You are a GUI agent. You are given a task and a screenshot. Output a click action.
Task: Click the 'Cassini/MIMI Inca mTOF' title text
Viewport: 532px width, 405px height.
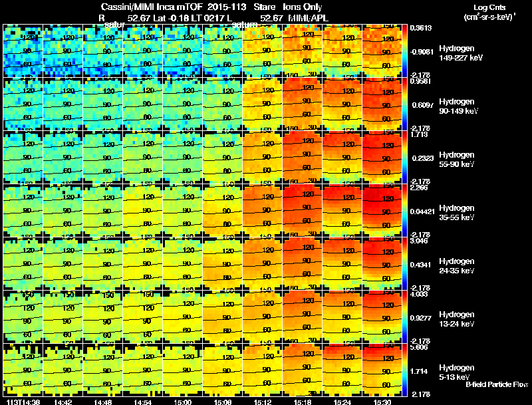[152, 7]
